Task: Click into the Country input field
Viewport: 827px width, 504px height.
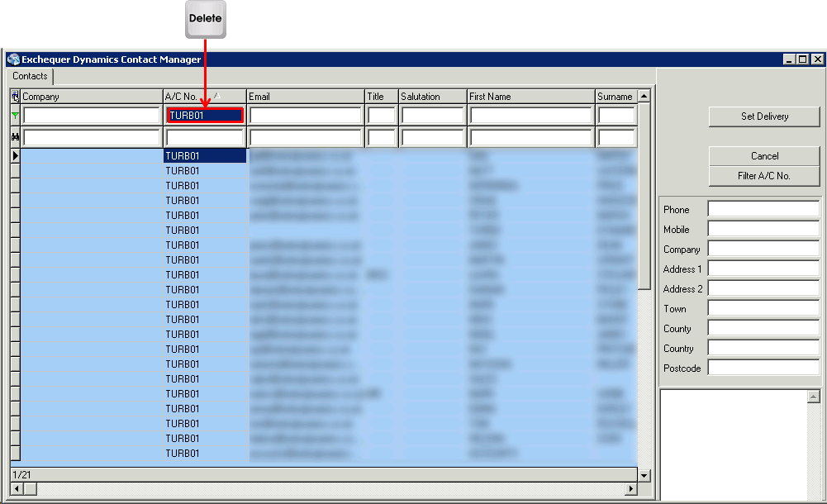Action: click(763, 347)
